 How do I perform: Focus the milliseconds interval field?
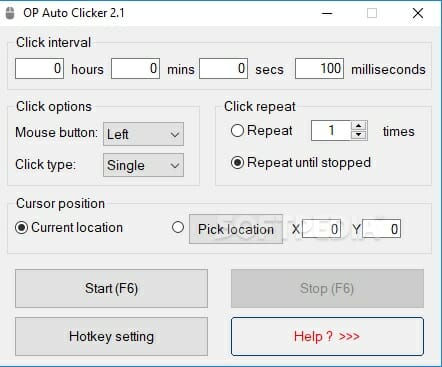[319, 69]
